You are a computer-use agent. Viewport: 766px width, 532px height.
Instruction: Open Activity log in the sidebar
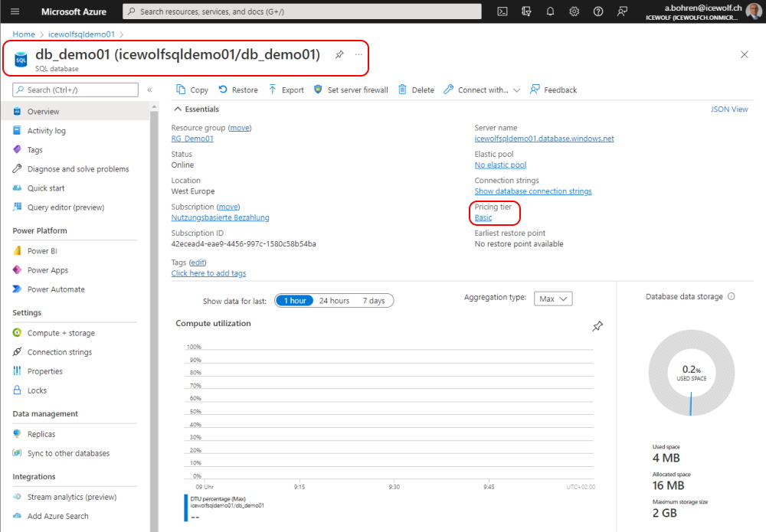click(x=75, y=130)
